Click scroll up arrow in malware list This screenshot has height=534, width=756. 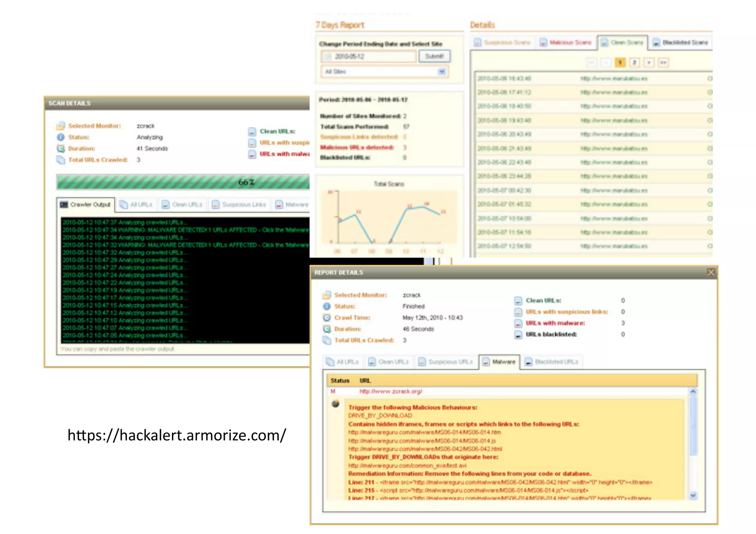[693, 392]
